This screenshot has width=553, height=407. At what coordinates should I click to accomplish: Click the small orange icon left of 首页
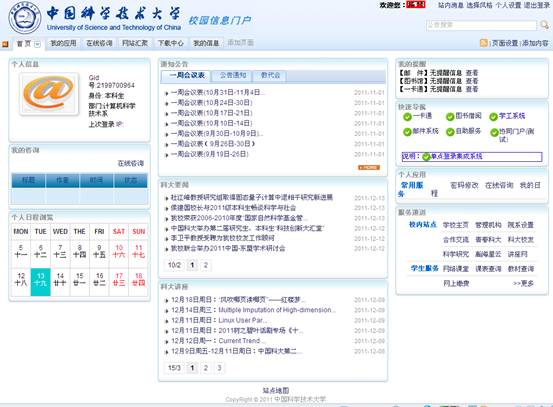tap(5, 44)
